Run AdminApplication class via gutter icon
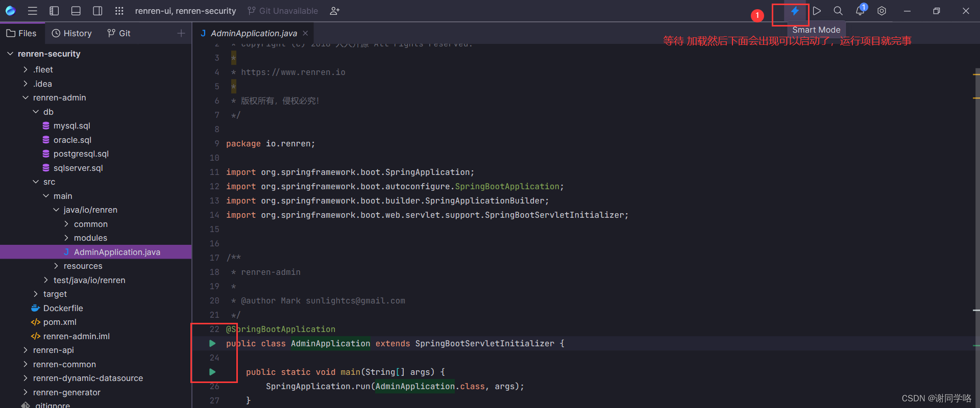 (x=212, y=343)
